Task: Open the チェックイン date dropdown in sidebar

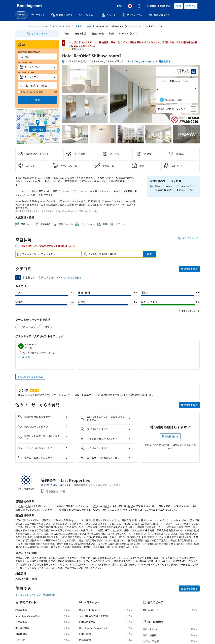Action: 37,67
